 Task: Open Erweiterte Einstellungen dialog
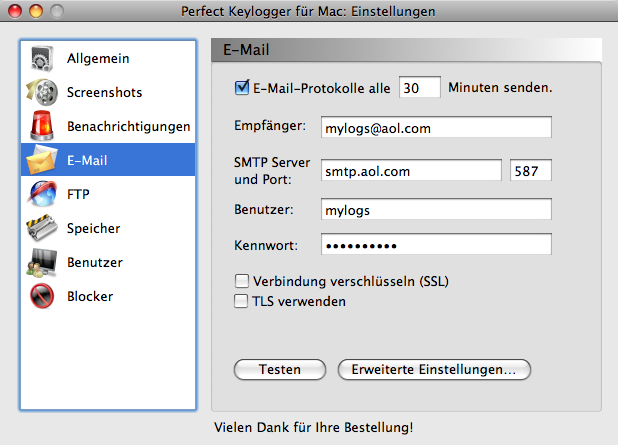pos(434,369)
